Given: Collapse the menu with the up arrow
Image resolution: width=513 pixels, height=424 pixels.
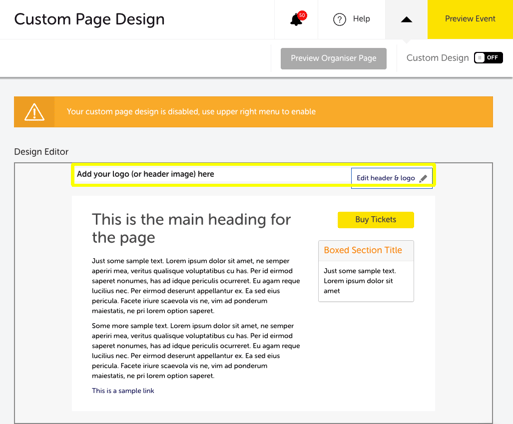Looking at the screenshot, I should pos(406,20).
